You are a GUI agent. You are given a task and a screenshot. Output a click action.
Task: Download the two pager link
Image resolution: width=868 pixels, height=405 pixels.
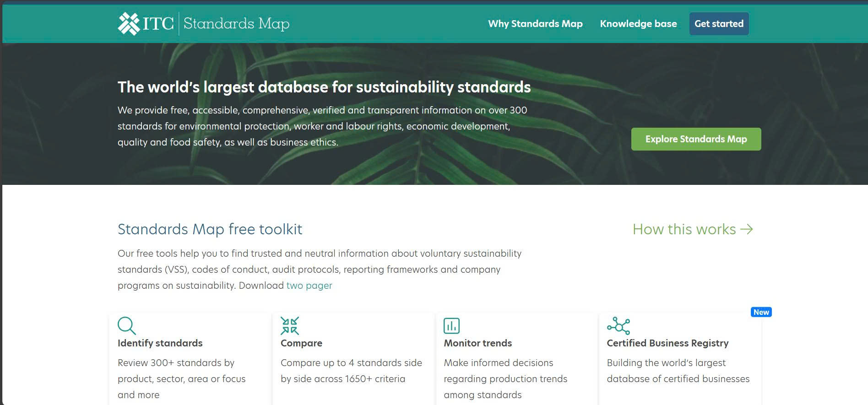(309, 286)
